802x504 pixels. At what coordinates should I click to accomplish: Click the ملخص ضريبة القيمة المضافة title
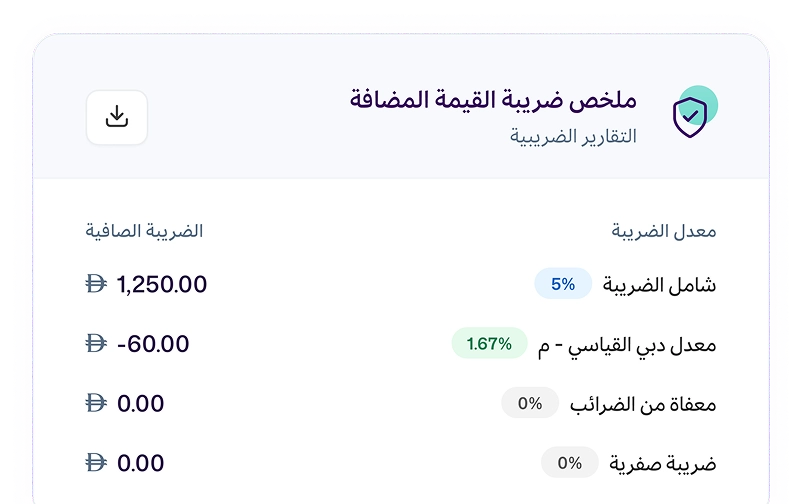pyautogui.click(x=493, y=100)
